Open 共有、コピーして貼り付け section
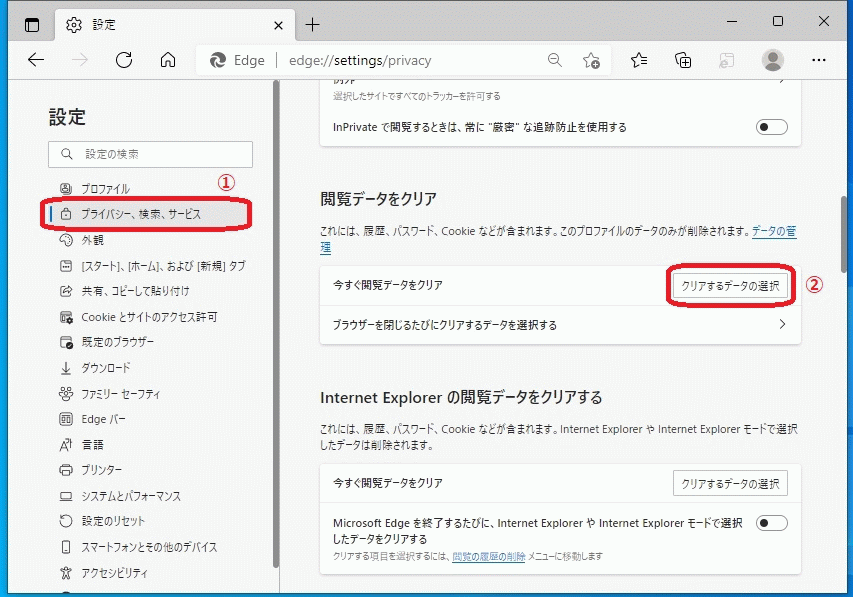This screenshot has height=597, width=853. (x=135, y=291)
